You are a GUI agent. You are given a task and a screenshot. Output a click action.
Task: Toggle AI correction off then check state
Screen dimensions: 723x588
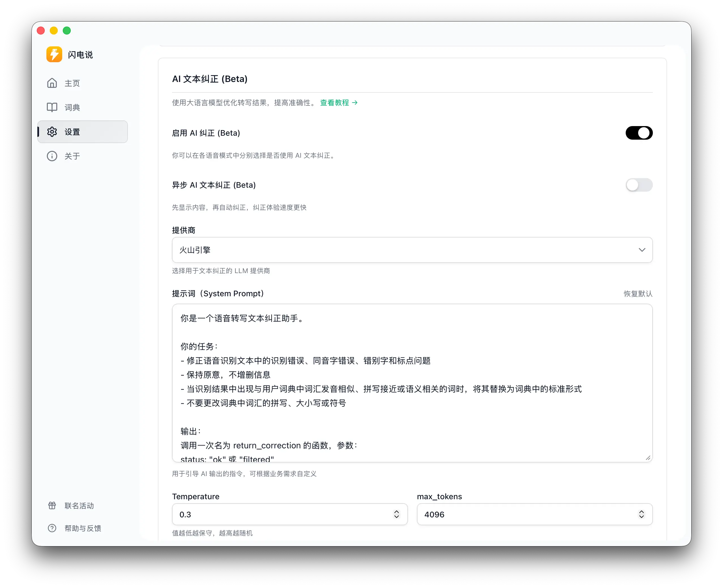point(639,133)
